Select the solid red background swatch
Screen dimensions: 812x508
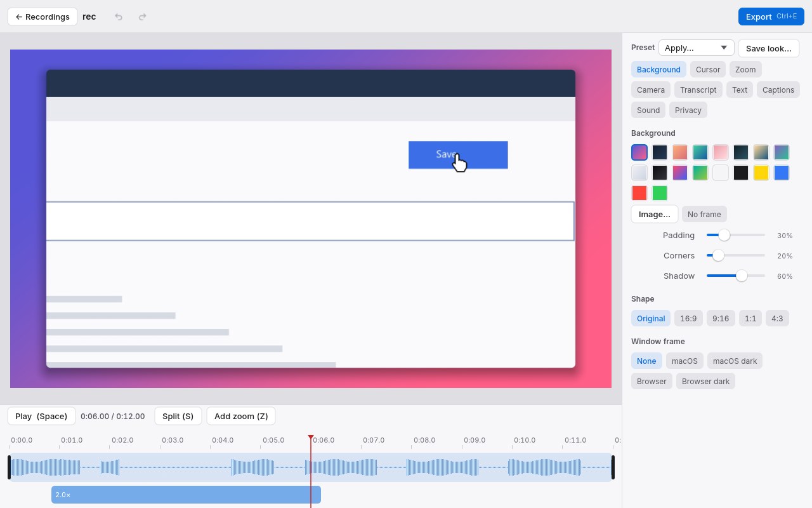(639, 193)
